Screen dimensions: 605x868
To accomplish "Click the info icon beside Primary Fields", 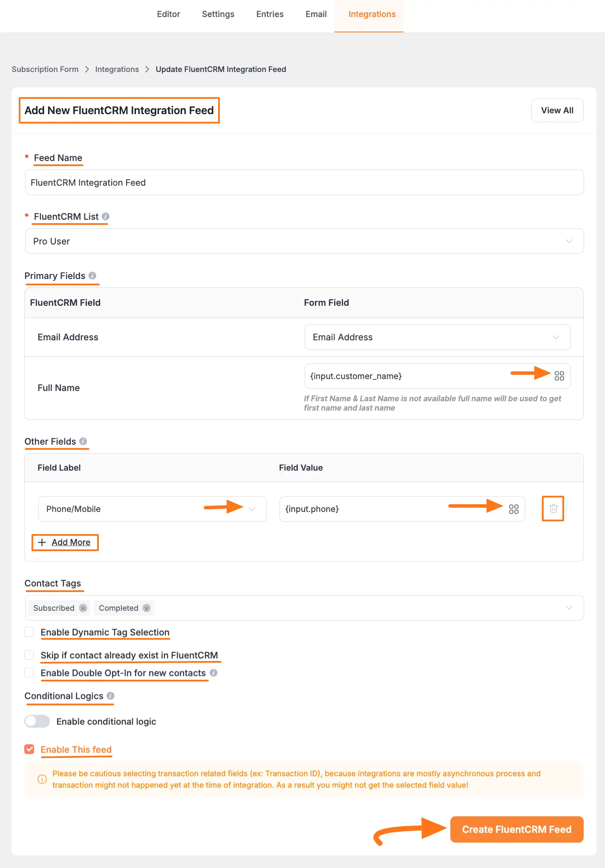I will pyautogui.click(x=93, y=276).
